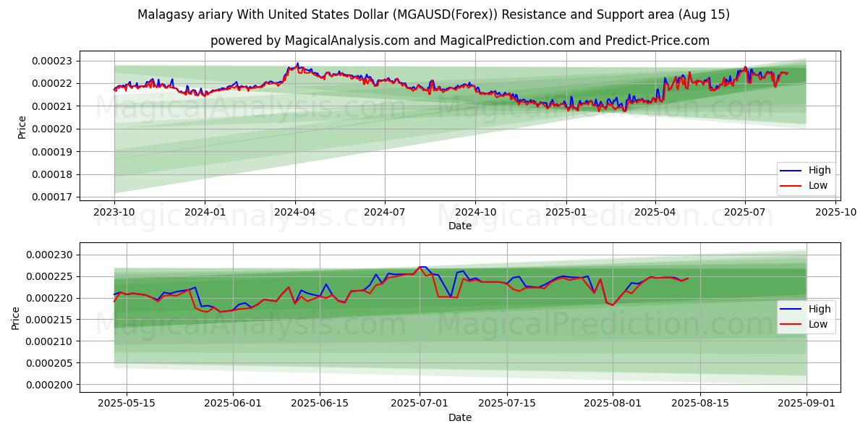Image resolution: width=868 pixels, height=434 pixels.
Task: Click the 'powered by MagicalAnalysis.com' subtitle
Action: click(460, 41)
